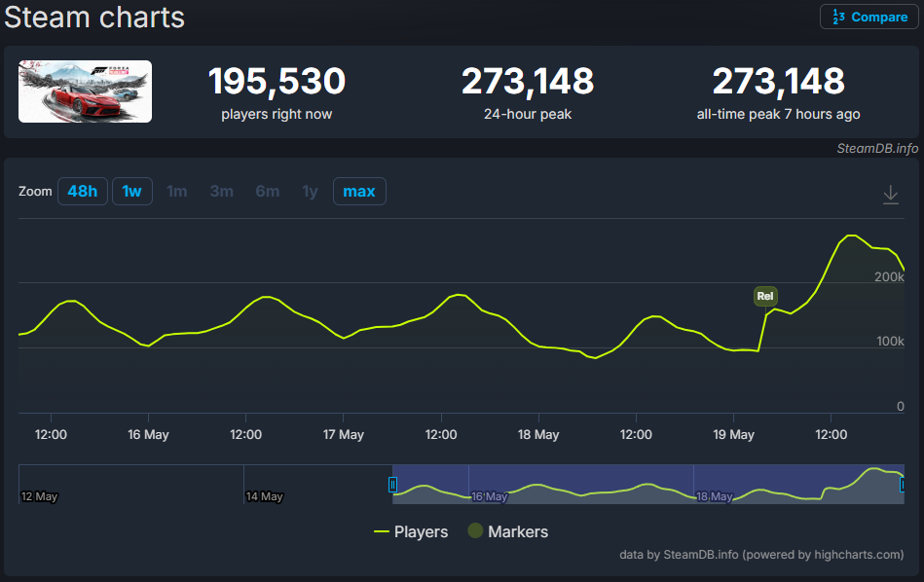
Task: Click the 18 May label in navigator
Action: 715,496
